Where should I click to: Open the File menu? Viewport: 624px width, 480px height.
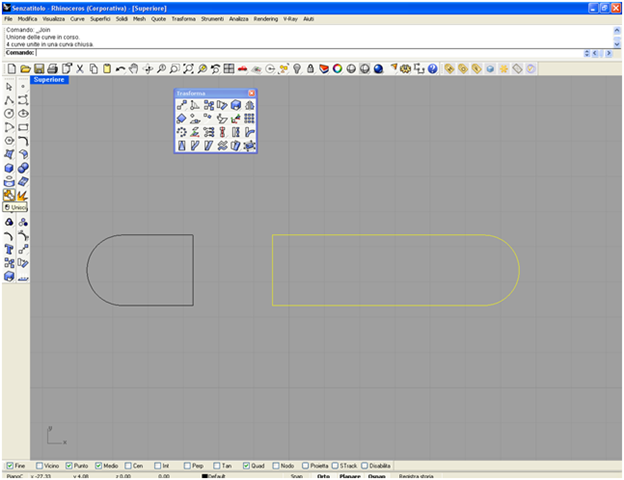[8, 19]
